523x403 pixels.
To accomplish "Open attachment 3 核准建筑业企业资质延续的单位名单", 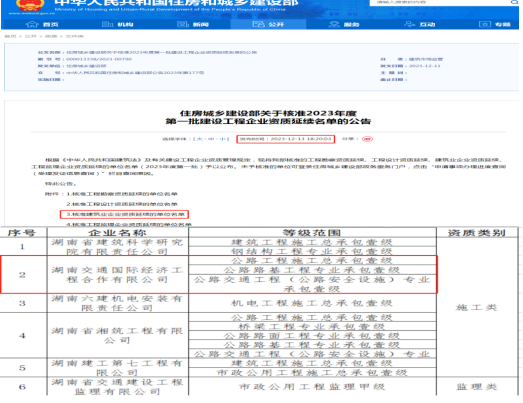I will 125,214.
